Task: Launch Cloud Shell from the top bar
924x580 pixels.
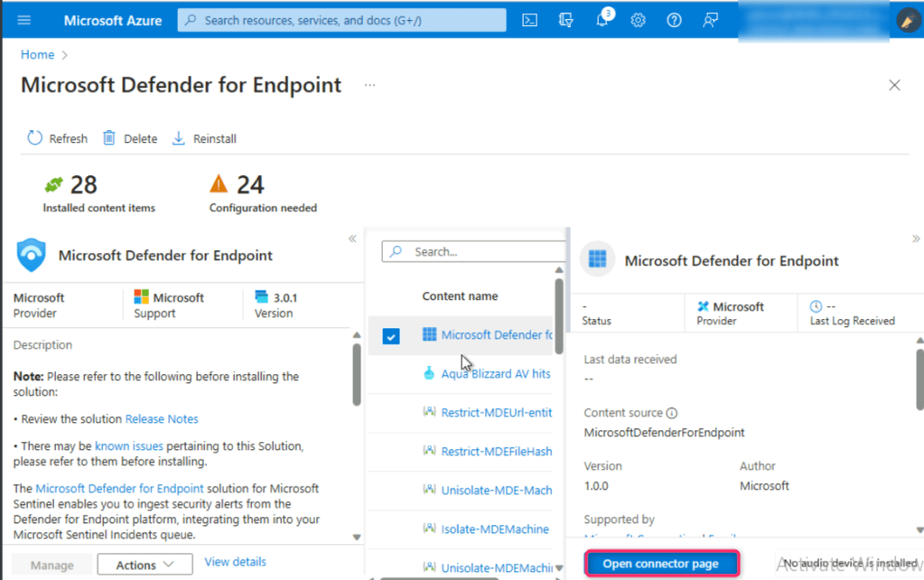Action: [x=530, y=20]
